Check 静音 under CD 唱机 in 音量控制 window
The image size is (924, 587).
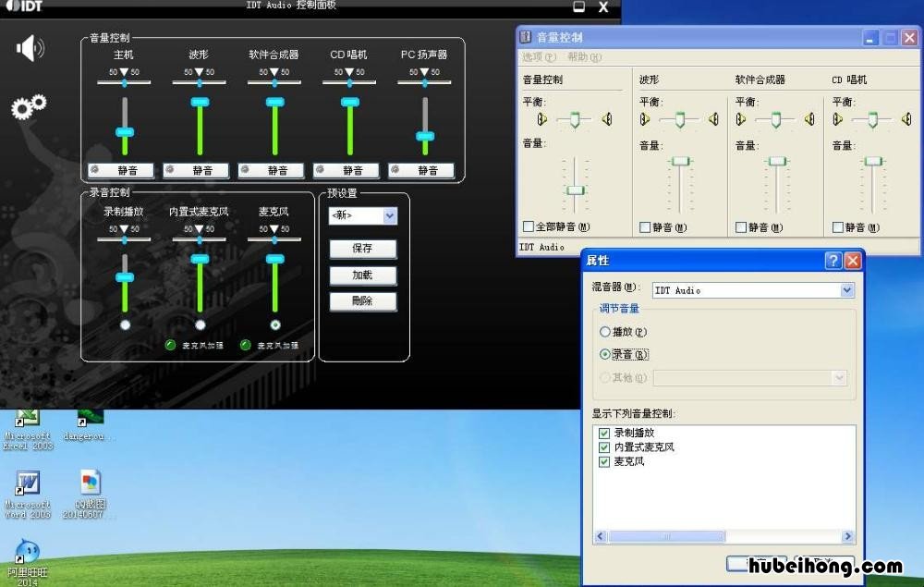(x=838, y=226)
